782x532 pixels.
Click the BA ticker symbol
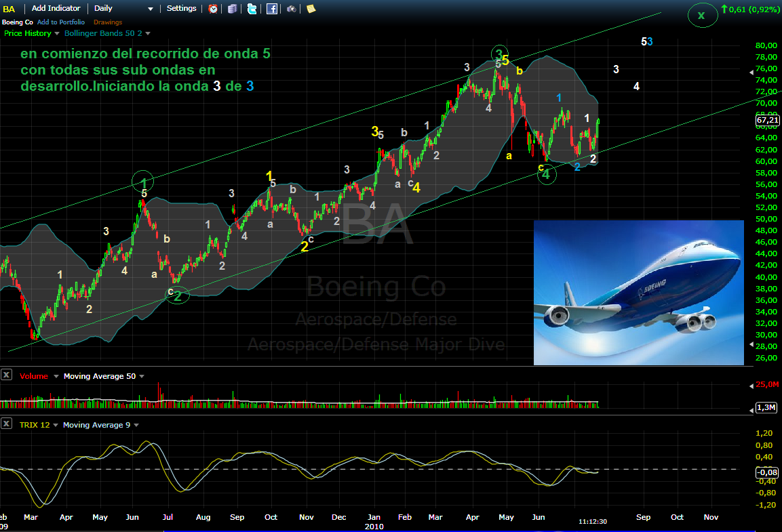[9, 8]
